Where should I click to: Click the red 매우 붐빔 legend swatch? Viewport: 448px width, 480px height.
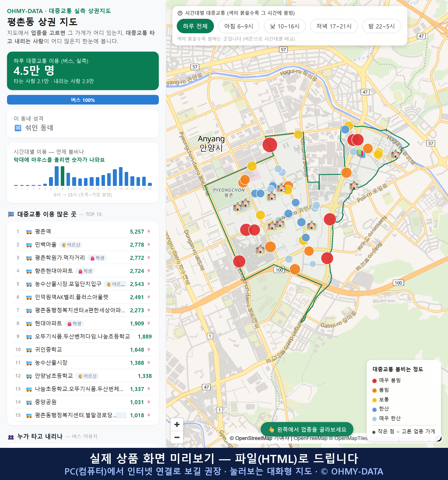[374, 381]
